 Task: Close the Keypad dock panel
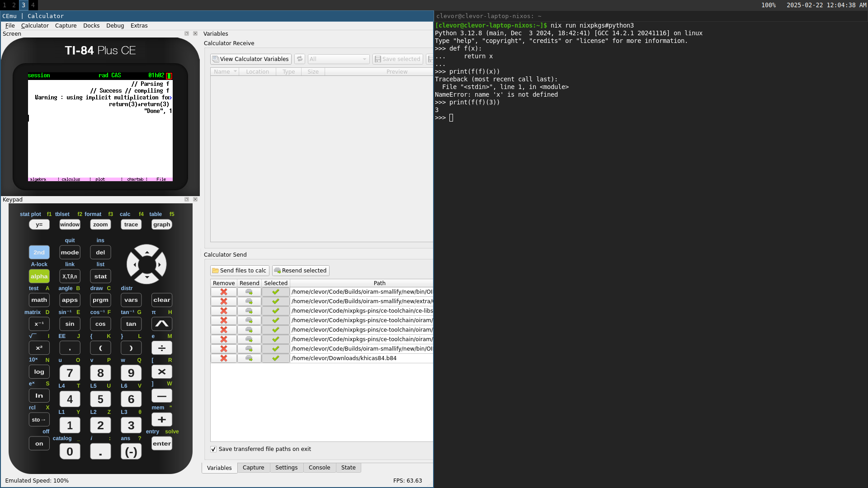tap(195, 199)
